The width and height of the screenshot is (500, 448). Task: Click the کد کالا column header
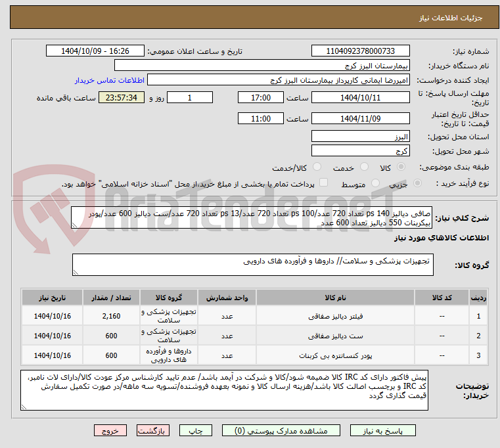[x=442, y=298]
